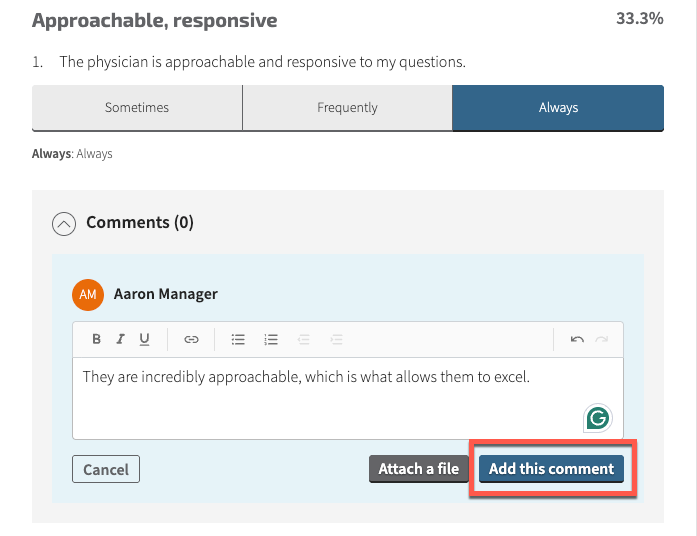Click the Aaron Manager name
The height and width of the screenshot is (536, 697).
(x=166, y=294)
